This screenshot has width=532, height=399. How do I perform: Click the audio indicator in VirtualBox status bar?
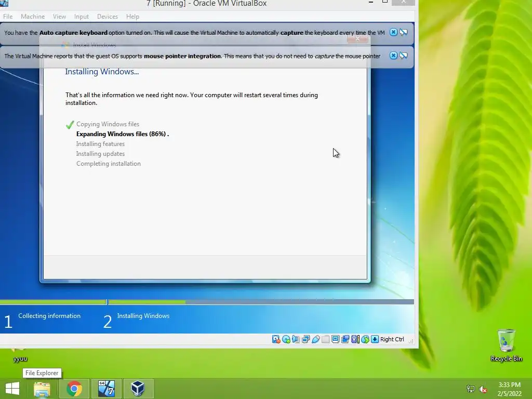tap(296, 339)
